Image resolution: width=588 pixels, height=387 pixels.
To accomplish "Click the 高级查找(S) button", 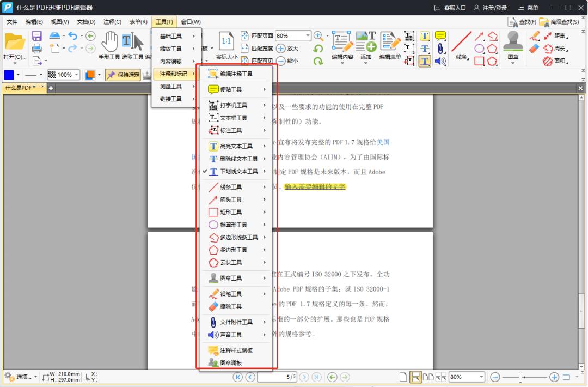I will pos(560,22).
